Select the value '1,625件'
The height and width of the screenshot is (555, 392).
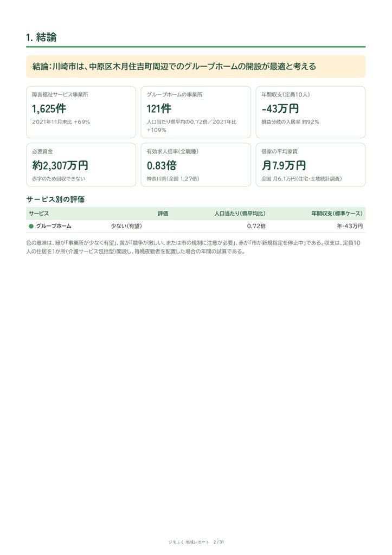(49, 108)
